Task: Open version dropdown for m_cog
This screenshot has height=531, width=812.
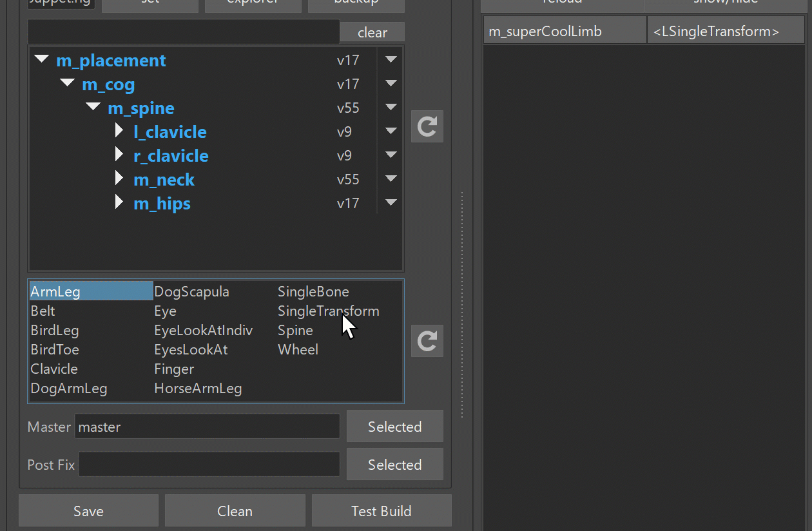Action: (391, 83)
